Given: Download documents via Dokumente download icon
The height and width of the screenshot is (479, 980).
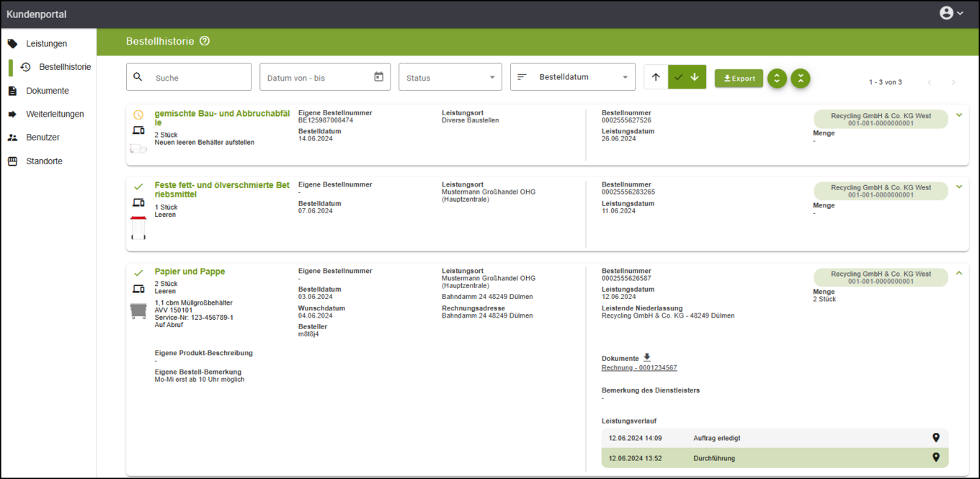Looking at the screenshot, I should (646, 357).
